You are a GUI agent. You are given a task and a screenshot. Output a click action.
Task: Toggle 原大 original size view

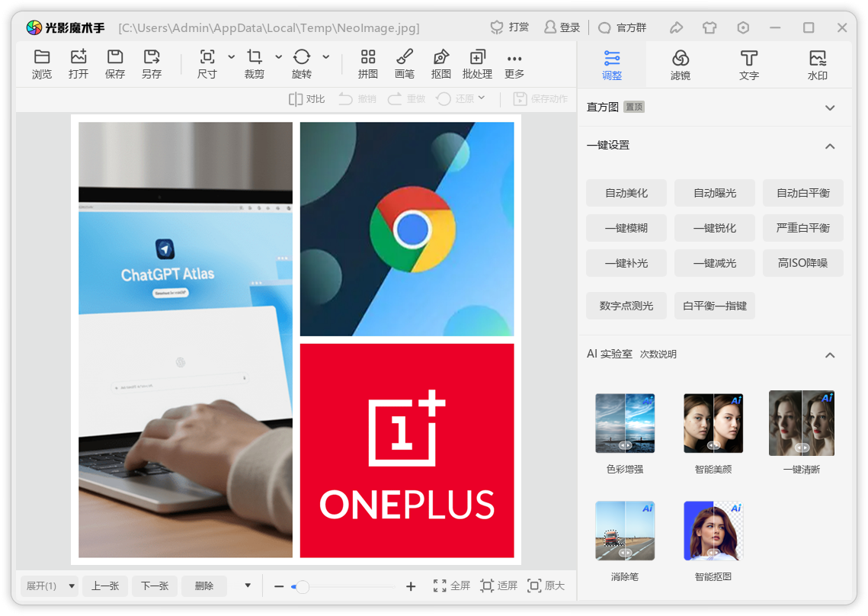coord(546,586)
